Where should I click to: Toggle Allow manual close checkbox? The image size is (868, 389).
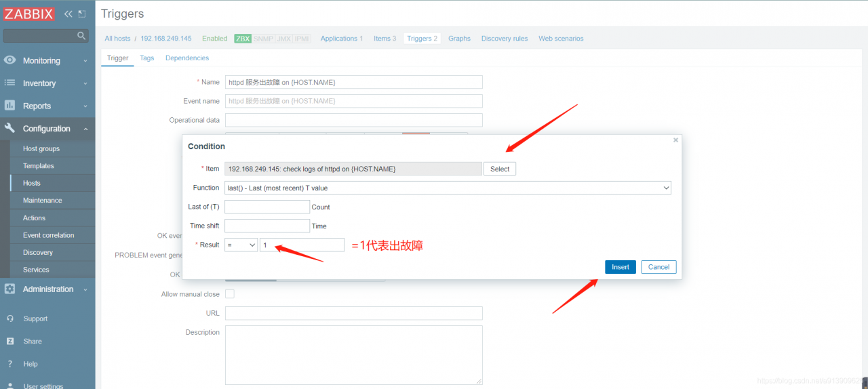click(230, 294)
